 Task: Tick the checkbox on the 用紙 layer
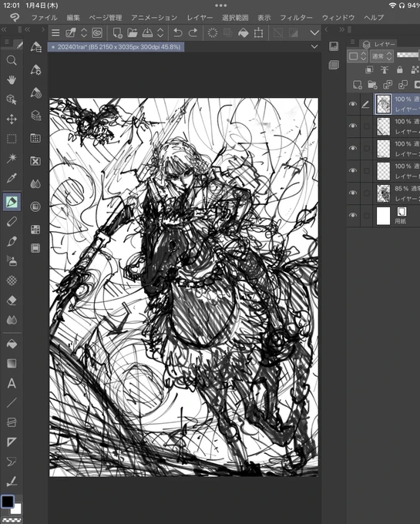point(367,216)
